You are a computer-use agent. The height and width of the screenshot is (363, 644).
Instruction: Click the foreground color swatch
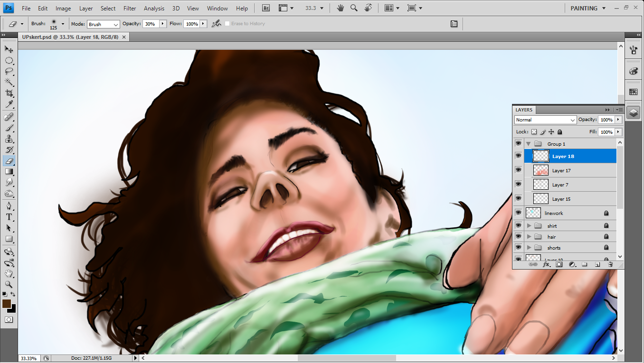[7, 304]
